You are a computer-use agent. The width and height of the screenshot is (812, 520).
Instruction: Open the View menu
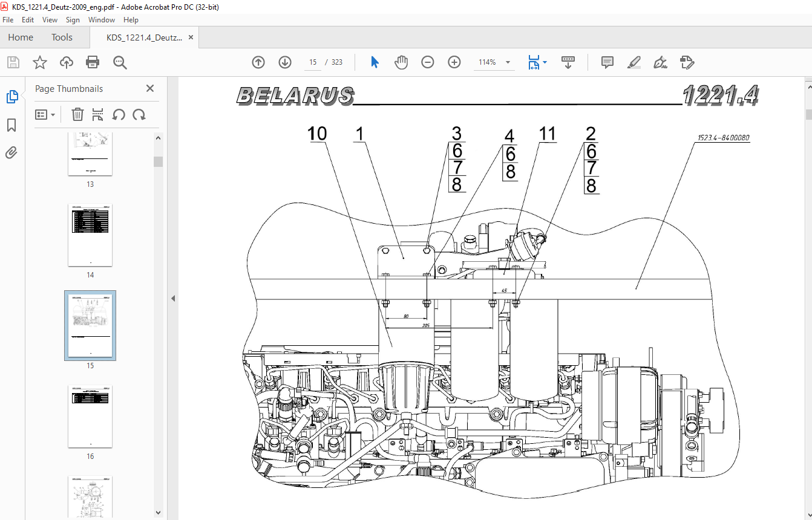(50, 20)
